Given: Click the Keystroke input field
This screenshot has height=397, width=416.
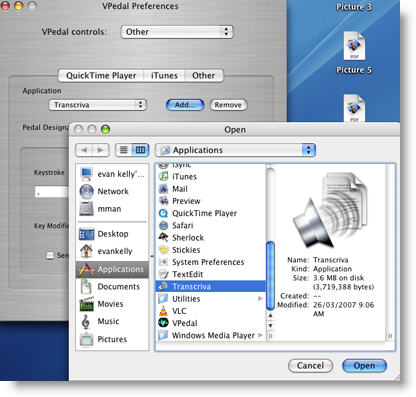Looking at the screenshot, I should point(51,192).
